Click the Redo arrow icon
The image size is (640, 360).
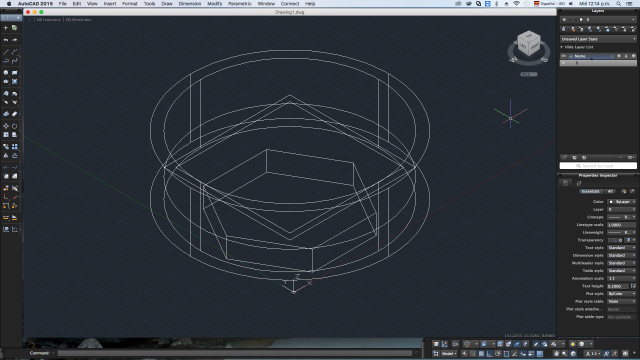(15, 40)
